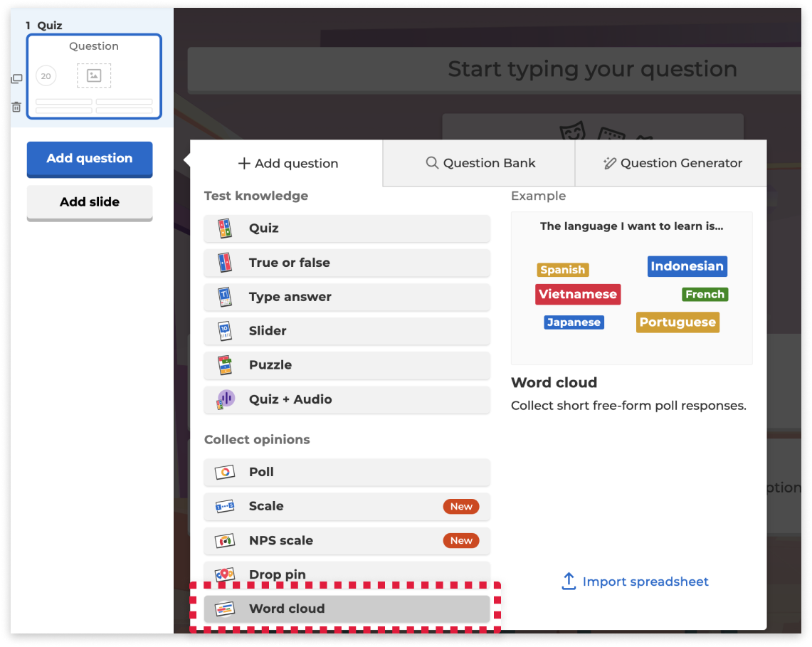Choose the Scale question option

coord(347,506)
